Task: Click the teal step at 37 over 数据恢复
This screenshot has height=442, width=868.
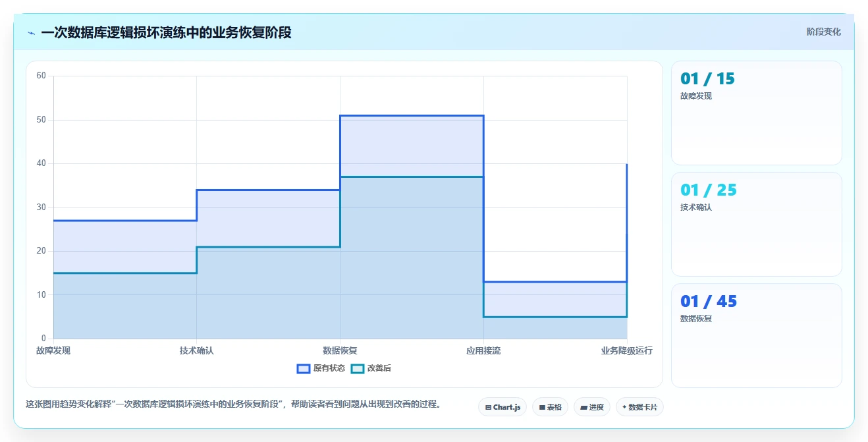Action: 412,177
